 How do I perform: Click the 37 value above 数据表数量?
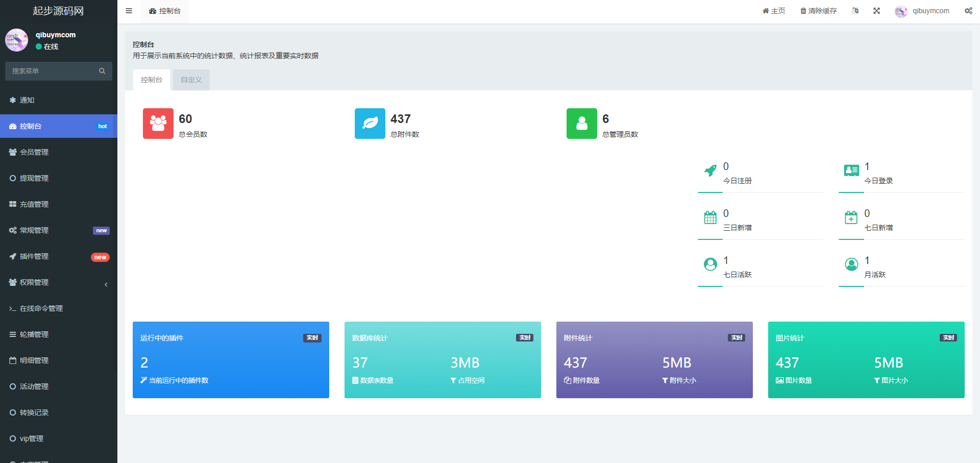point(360,362)
